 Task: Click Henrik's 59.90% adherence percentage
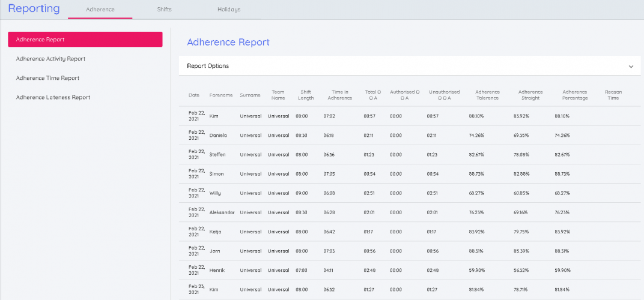coord(562,270)
